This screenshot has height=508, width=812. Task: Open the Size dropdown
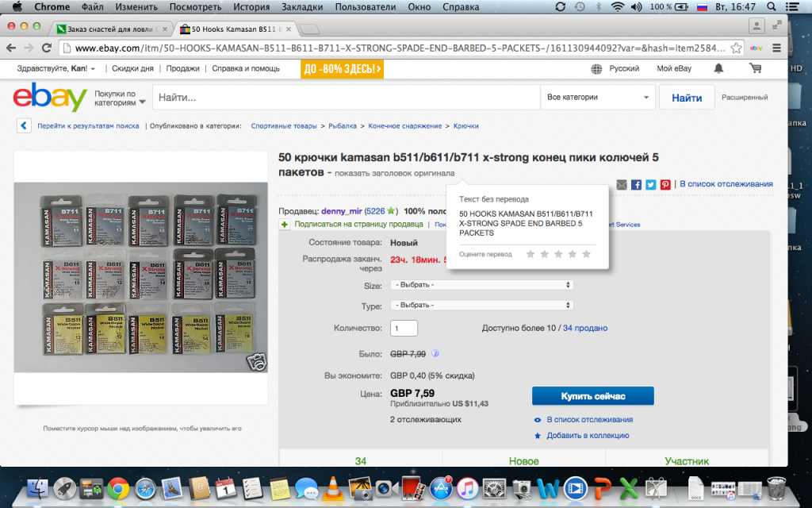[481, 285]
